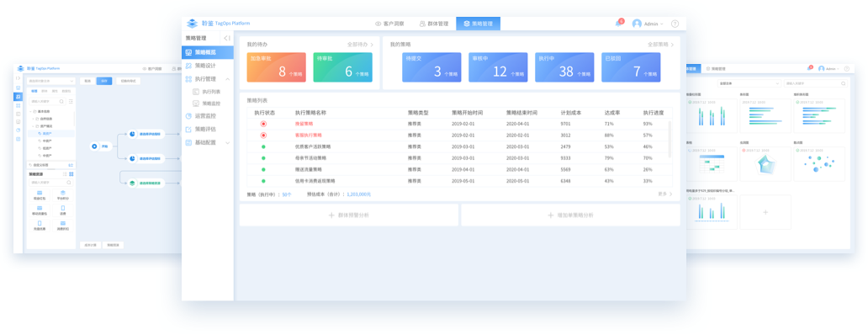Image resolution: width=868 pixels, height=335 pixels.
Task: Click the notification bell in the center window
Action: (x=618, y=24)
